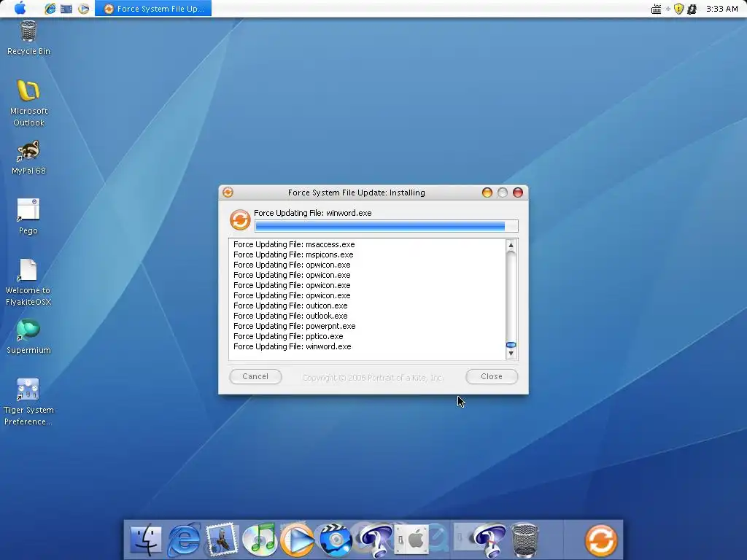Click 'Force Updating File: msaccess.exe' log line
The width and height of the screenshot is (747, 560).
pos(294,244)
